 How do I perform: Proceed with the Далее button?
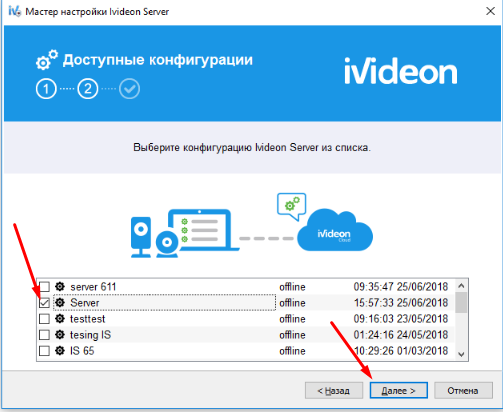tap(398, 390)
